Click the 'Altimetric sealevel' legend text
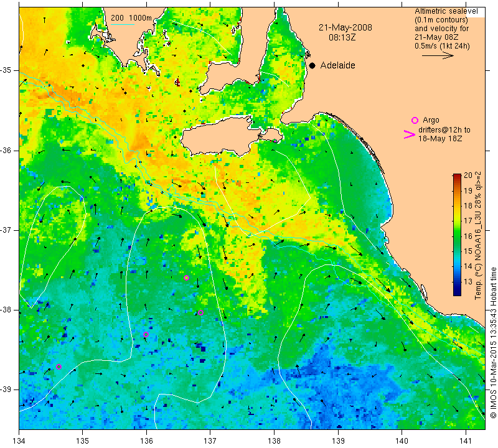Viewport: 498px width, 448px height. coord(446,11)
